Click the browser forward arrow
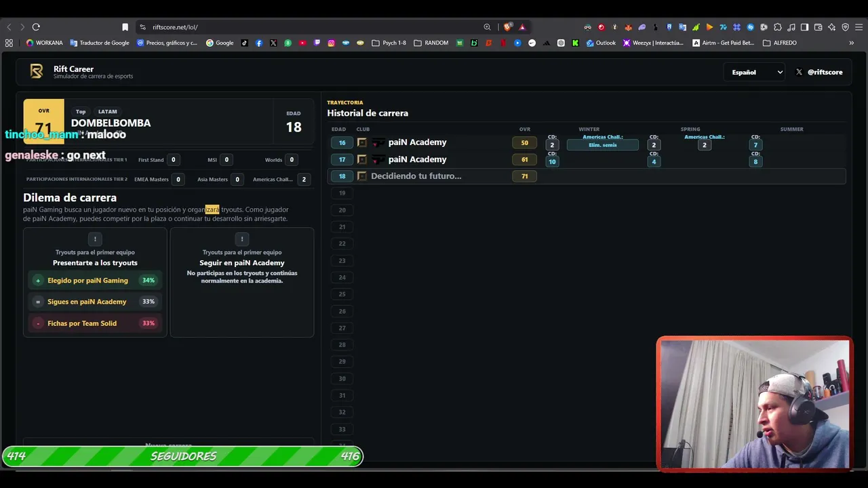 point(22,27)
